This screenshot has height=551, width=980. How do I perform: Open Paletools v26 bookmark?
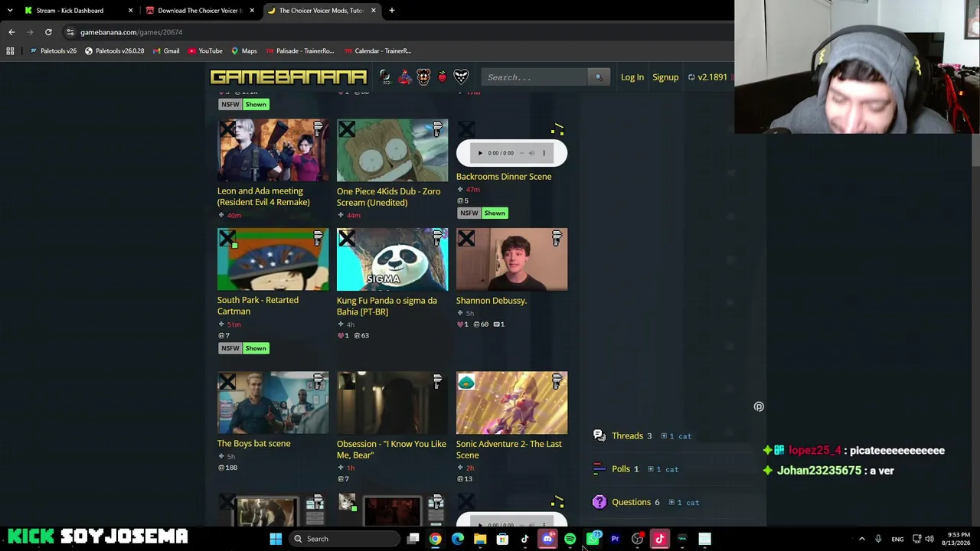click(53, 51)
